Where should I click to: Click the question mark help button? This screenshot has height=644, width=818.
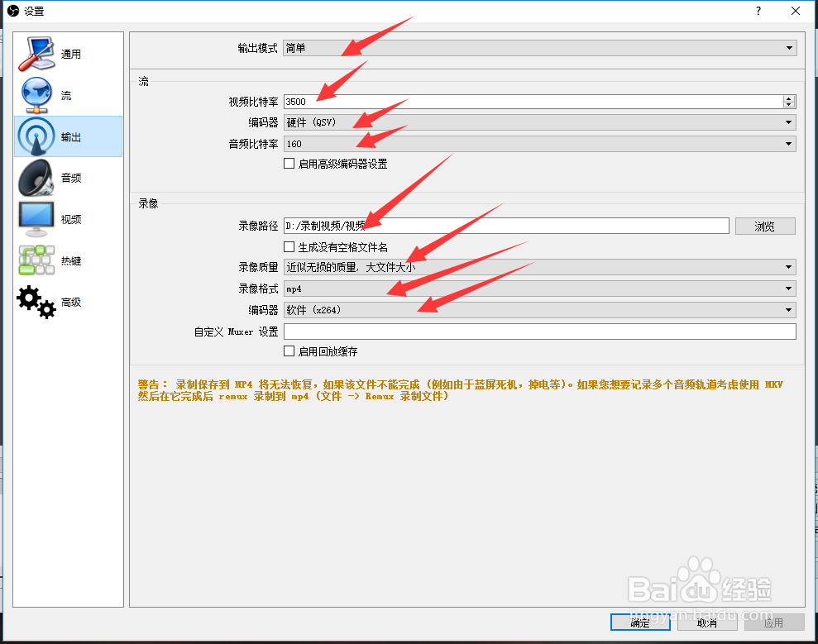(x=758, y=11)
